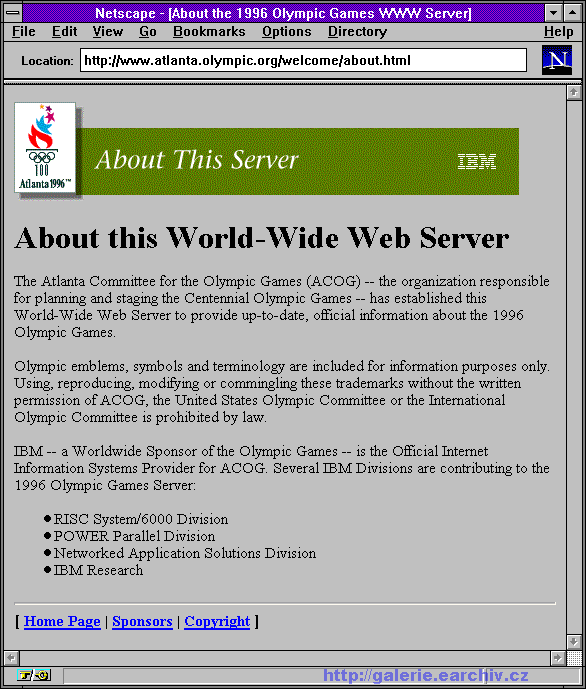This screenshot has height=689, width=586.
Task: Click the Atlanta 1996 torch logo image
Action: pyautogui.click(x=45, y=148)
